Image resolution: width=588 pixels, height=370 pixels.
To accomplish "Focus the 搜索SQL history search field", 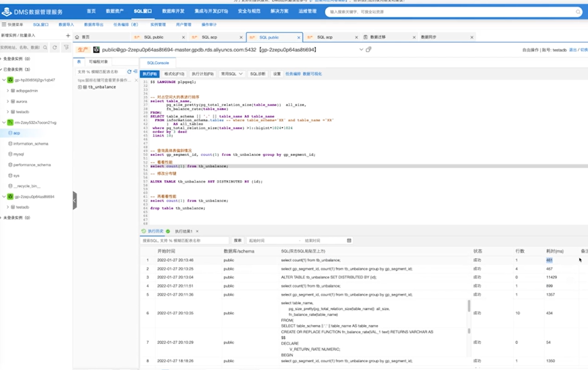I will pos(184,240).
